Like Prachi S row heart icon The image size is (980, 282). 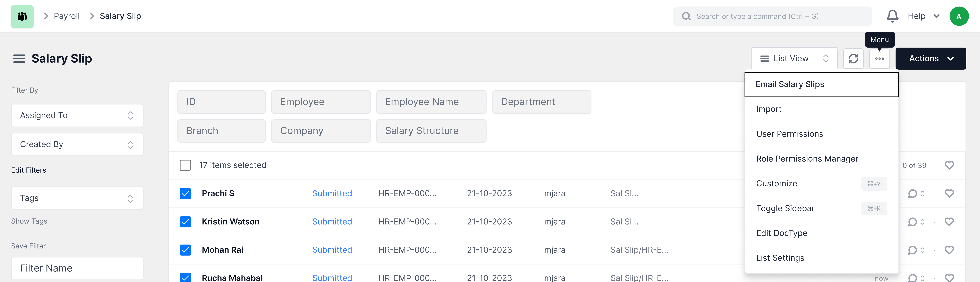pos(949,193)
